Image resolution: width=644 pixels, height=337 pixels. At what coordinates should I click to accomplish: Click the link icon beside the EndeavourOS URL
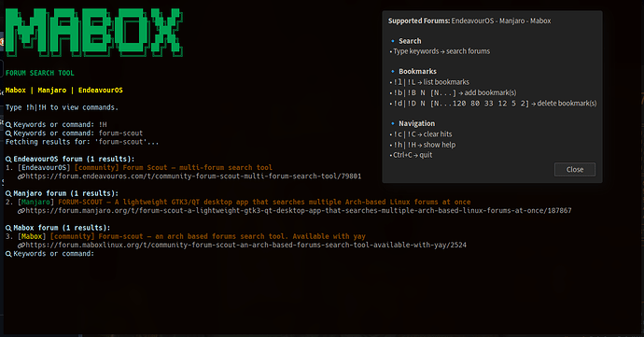[x=21, y=176]
